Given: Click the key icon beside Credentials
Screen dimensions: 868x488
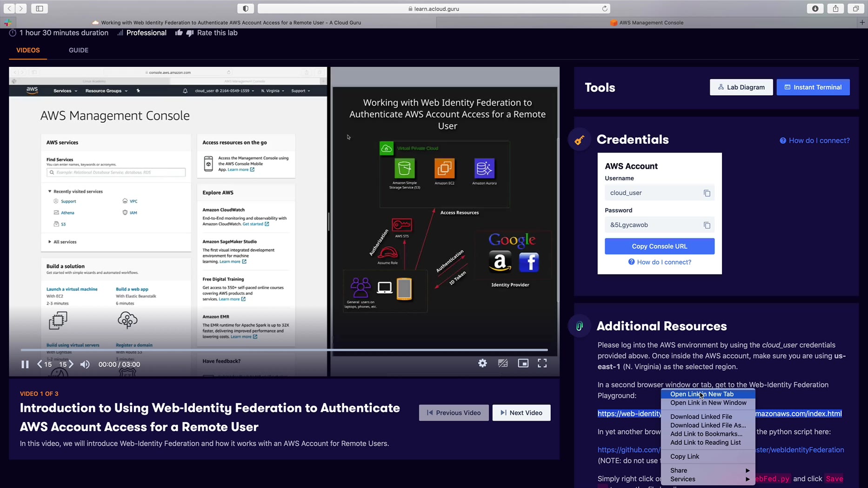Looking at the screenshot, I should 580,140.
